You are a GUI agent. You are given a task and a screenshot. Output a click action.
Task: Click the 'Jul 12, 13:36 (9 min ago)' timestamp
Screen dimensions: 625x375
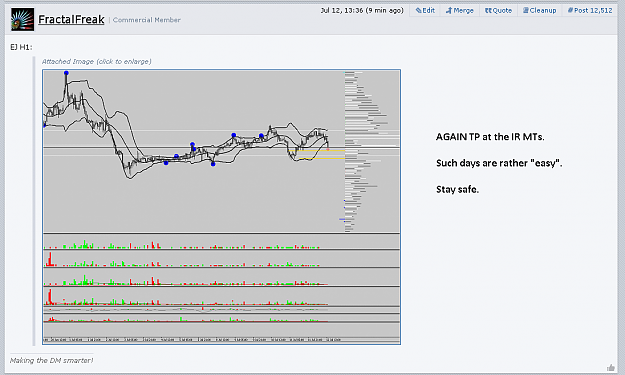(x=362, y=10)
